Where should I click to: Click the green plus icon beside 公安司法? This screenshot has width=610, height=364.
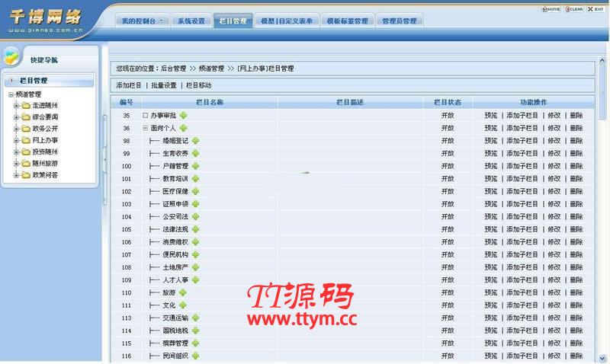(x=195, y=216)
